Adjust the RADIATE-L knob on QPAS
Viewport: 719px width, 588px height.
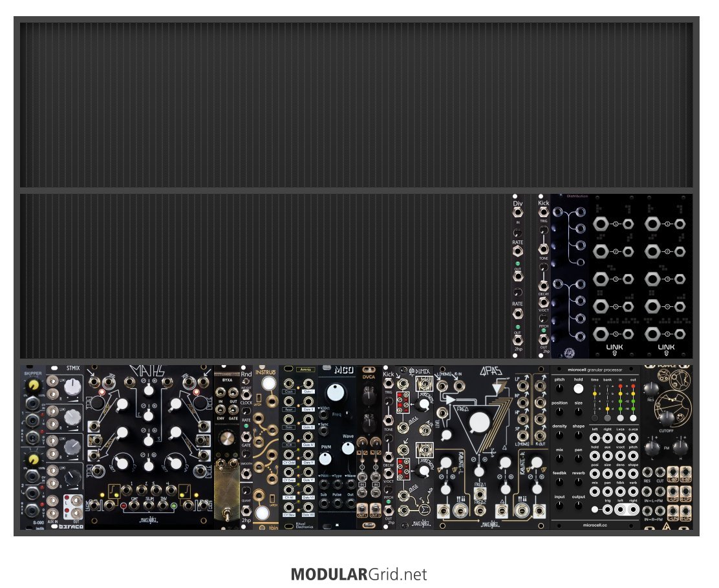click(x=445, y=463)
